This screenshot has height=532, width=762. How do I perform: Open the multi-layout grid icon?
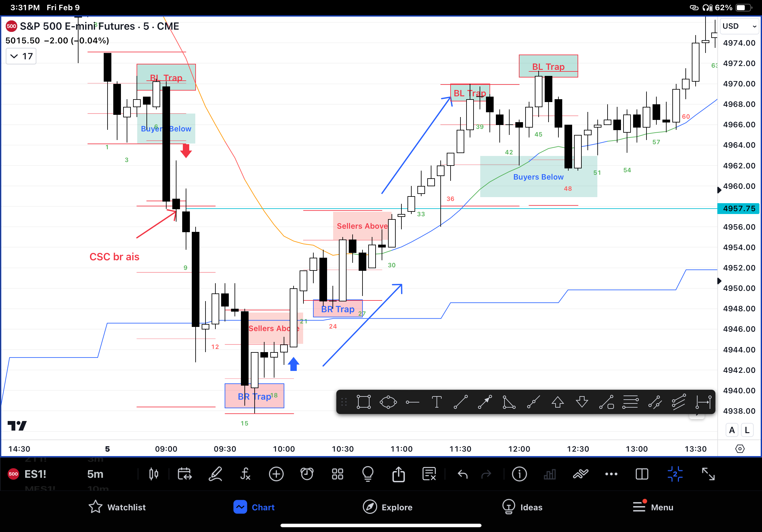(337, 474)
